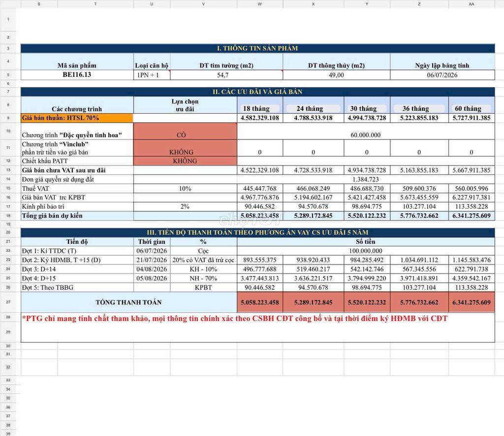Click the '18 tháng' column label
The width and height of the screenshot is (504, 436).
256,109
